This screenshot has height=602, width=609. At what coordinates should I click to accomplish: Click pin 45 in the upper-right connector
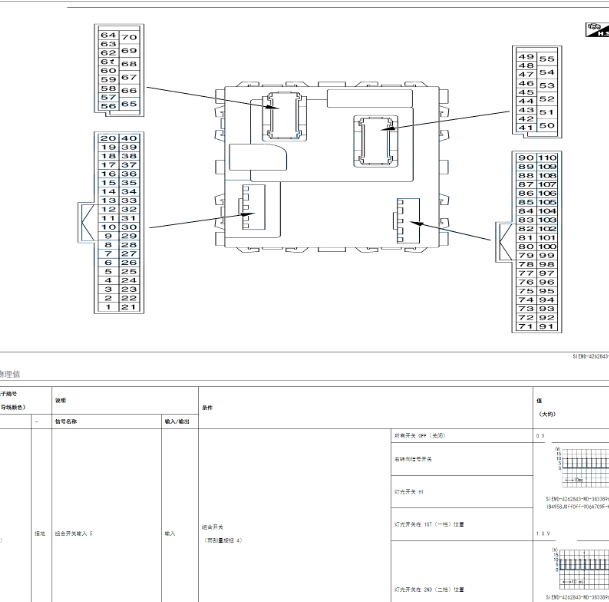pyautogui.click(x=526, y=92)
